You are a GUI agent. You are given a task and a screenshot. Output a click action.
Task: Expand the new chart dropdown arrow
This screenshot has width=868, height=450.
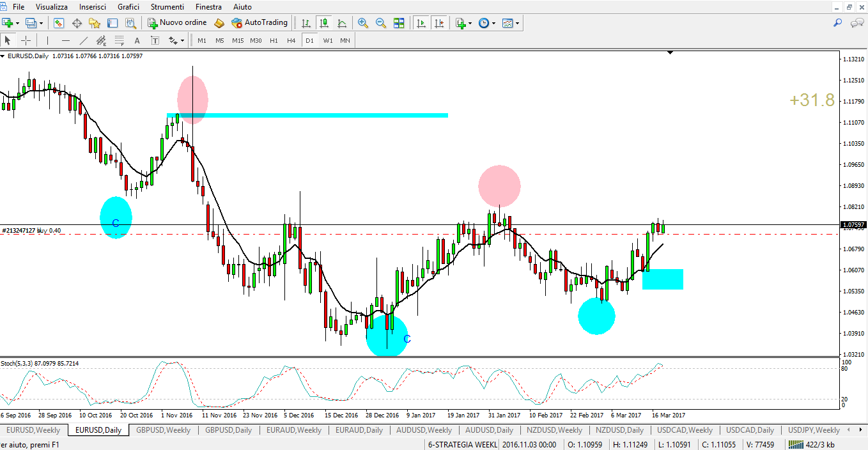(x=18, y=23)
